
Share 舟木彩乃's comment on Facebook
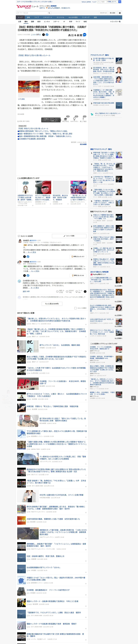28,257
